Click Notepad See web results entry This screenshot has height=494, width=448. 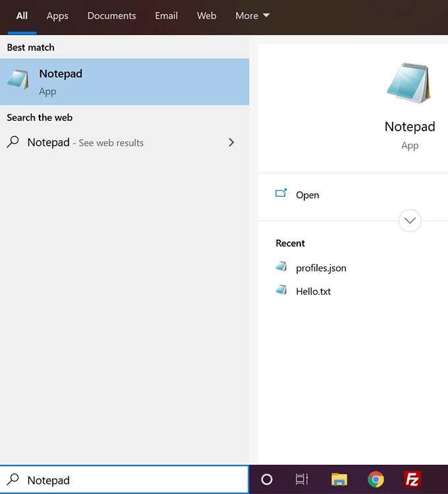125,142
